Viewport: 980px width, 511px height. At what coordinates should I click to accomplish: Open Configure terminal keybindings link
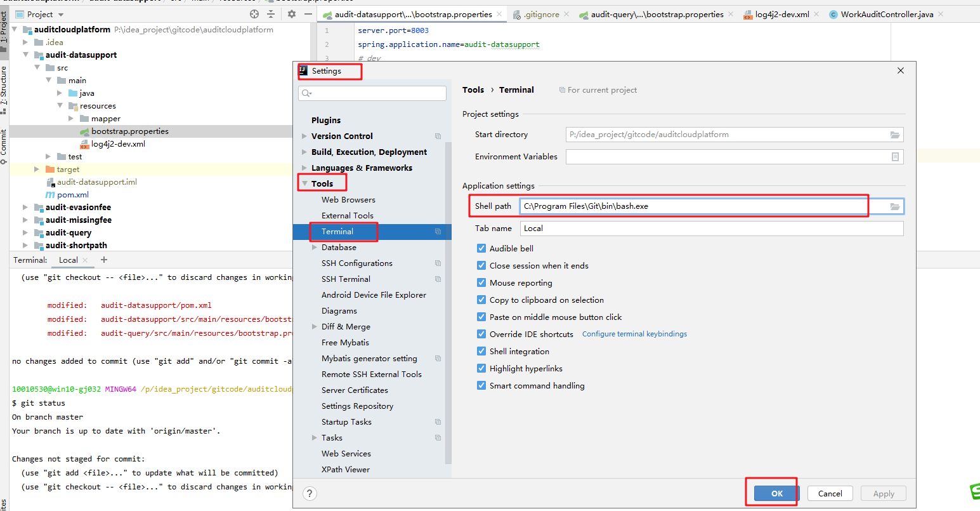click(634, 334)
